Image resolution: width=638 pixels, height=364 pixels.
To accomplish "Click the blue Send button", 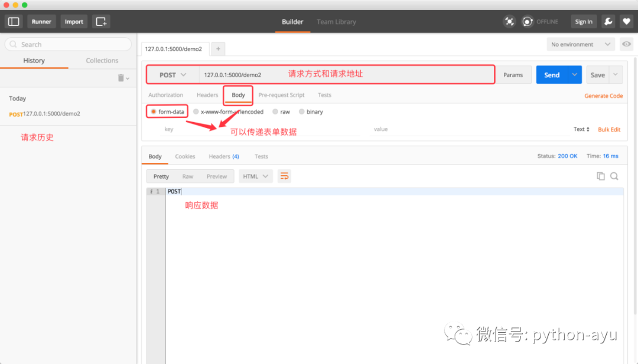I will pos(552,75).
